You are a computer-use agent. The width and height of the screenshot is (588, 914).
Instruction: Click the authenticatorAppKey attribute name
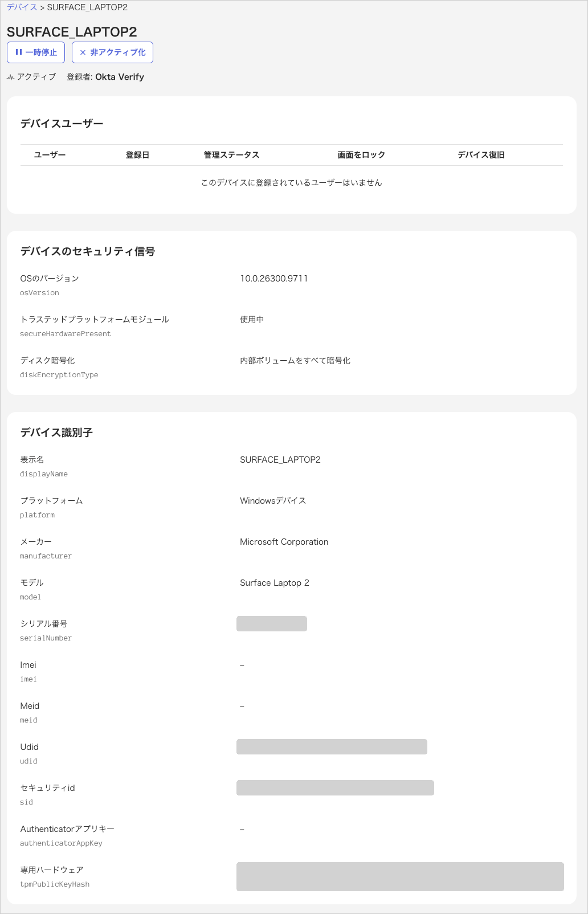(x=62, y=843)
